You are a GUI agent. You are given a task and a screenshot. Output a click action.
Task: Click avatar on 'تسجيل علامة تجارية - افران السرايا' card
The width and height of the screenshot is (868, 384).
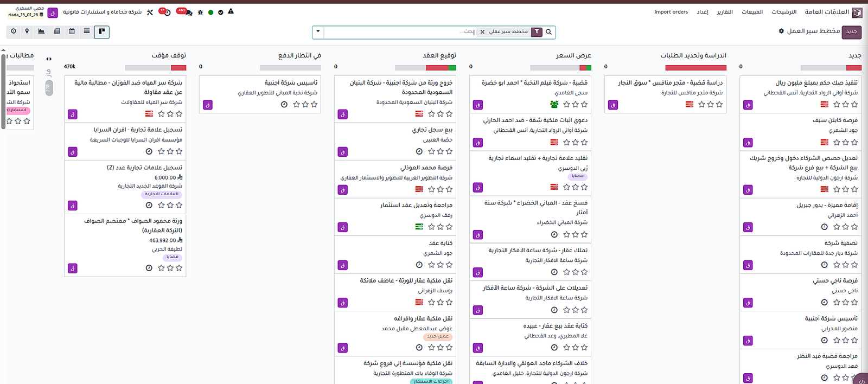point(73,152)
